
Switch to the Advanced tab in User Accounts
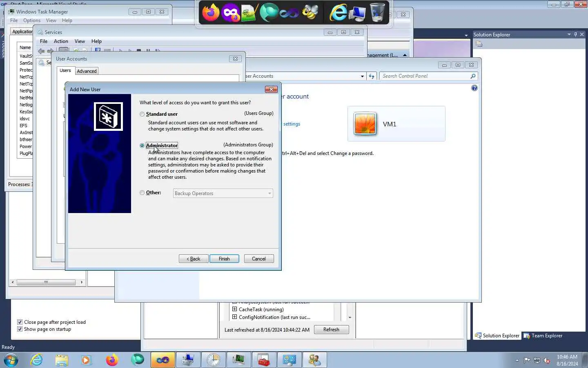(87, 71)
